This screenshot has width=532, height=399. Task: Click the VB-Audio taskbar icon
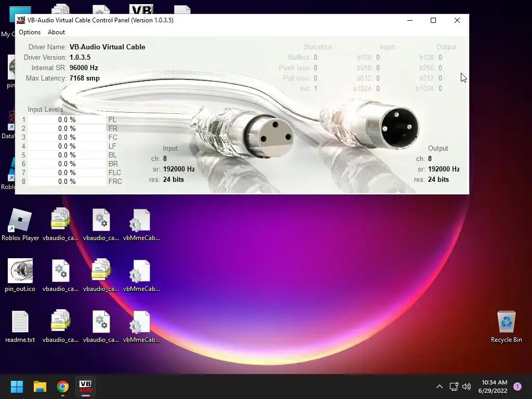pyautogui.click(x=86, y=387)
